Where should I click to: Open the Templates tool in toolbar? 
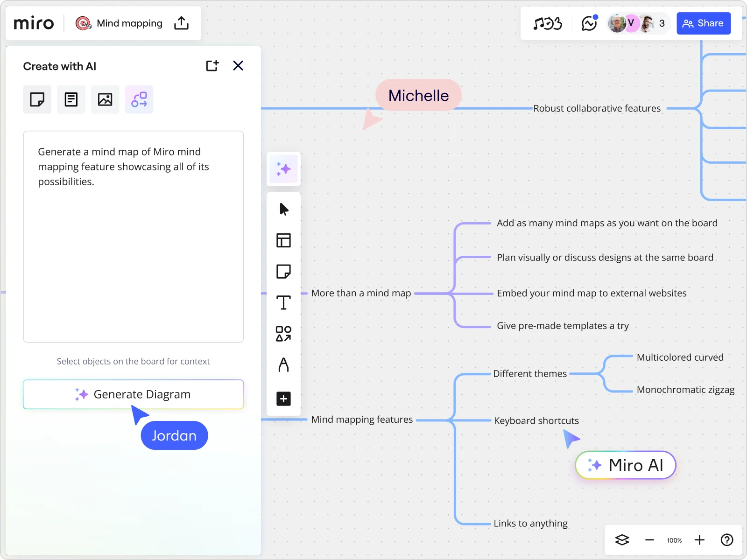pos(283,240)
